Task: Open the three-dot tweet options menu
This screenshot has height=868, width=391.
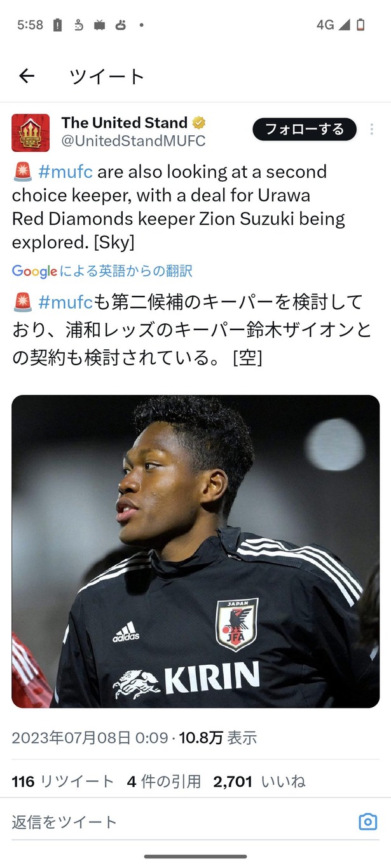Action: [x=372, y=129]
